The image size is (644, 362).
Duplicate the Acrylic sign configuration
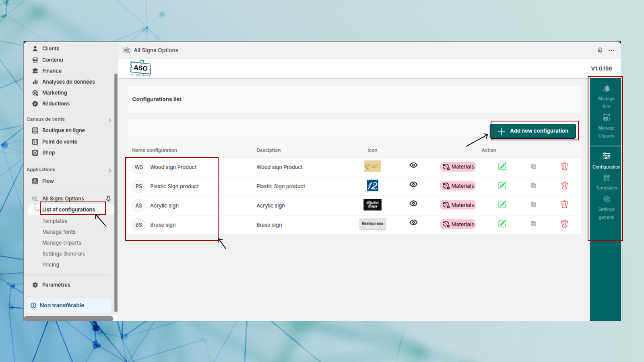tap(533, 205)
